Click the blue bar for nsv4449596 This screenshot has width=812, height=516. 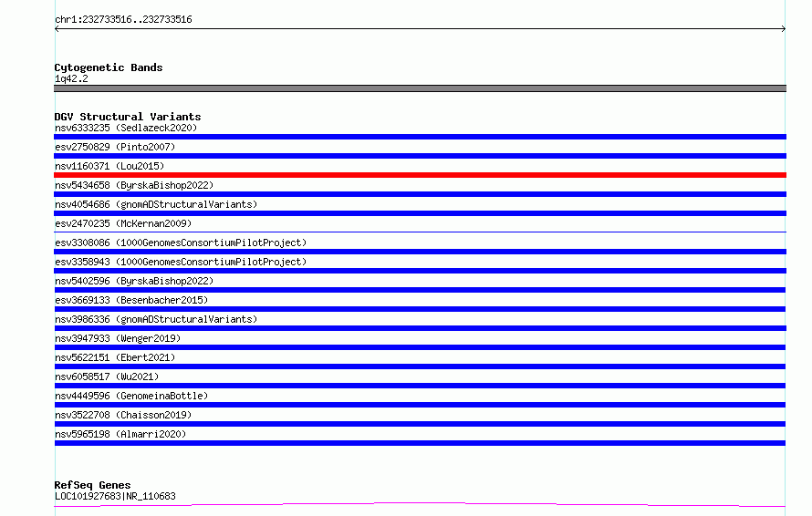(420, 405)
